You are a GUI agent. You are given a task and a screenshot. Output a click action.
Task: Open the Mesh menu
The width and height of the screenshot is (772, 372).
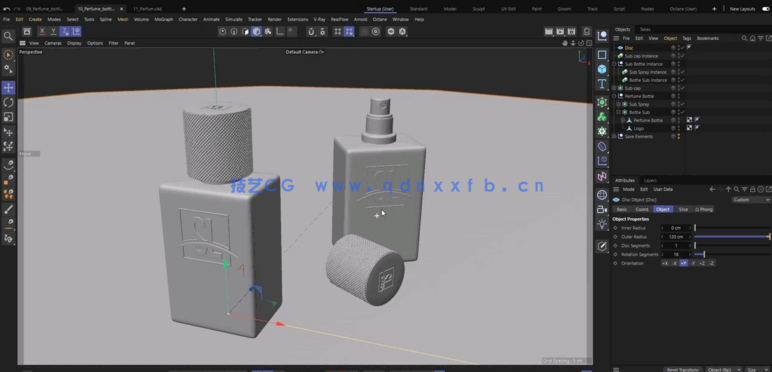pyautogui.click(x=123, y=19)
